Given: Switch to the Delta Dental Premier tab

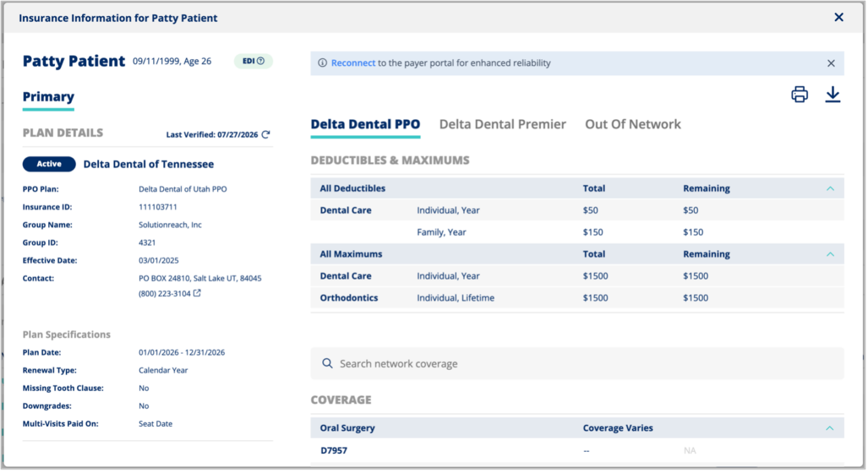Looking at the screenshot, I should [502, 125].
